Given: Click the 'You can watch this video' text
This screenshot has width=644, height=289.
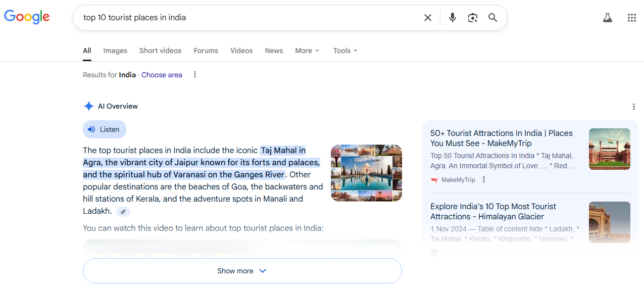Looking at the screenshot, I should coord(203,228).
